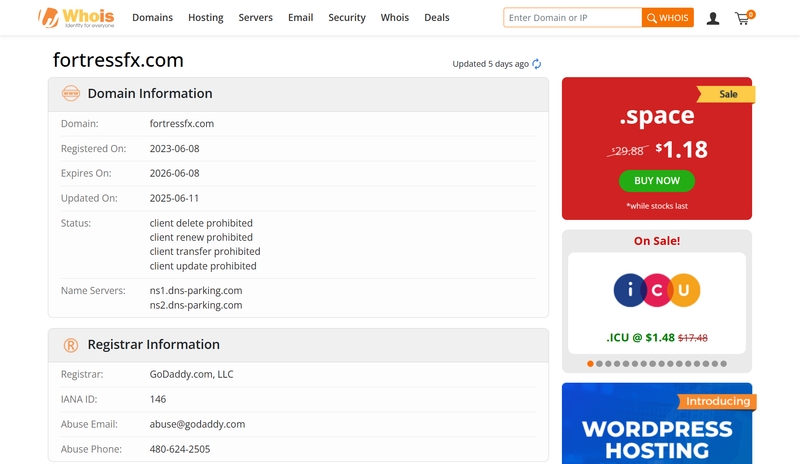The width and height of the screenshot is (800, 464).
Task: Click registered date 2023-06-08
Action: (174, 149)
